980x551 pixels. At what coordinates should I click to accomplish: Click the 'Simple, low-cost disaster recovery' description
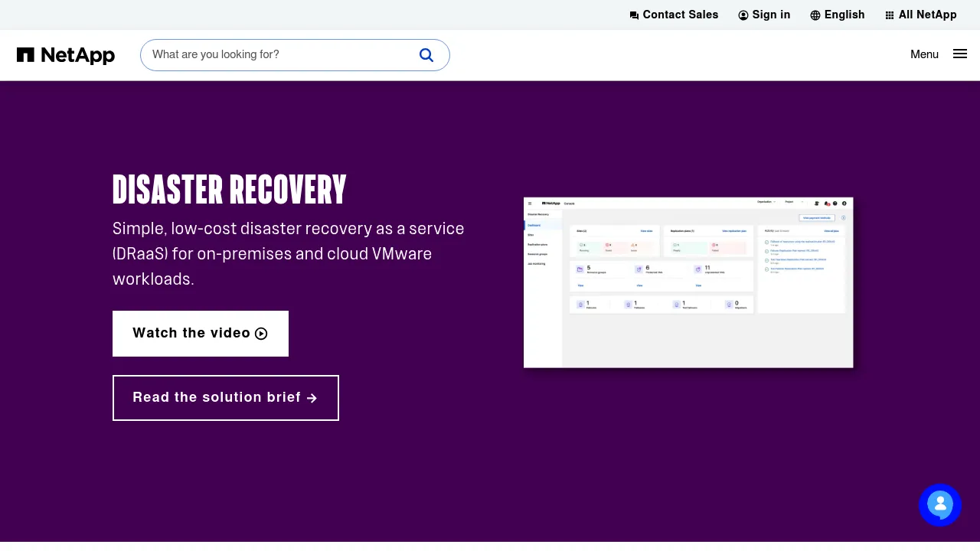pos(289,253)
